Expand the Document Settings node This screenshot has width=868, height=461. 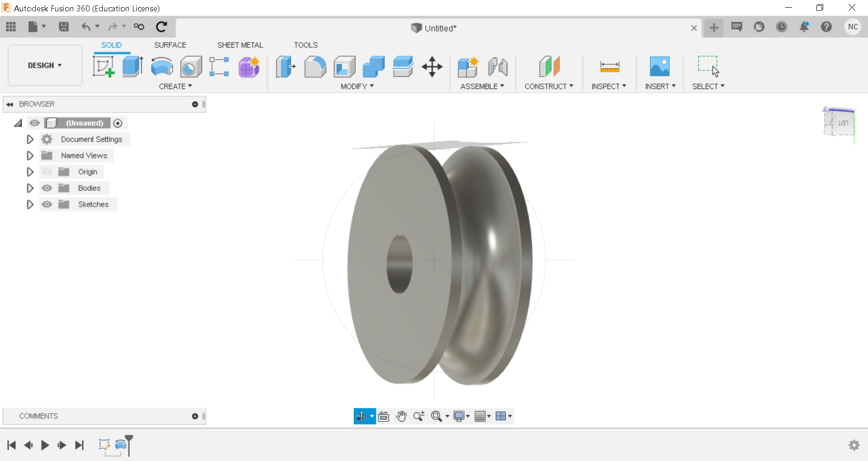(x=30, y=139)
